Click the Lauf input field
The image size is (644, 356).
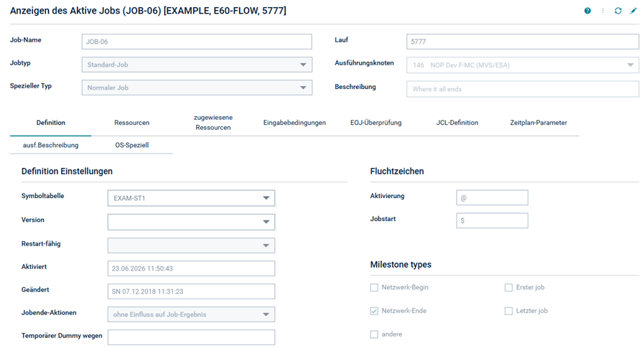point(523,42)
